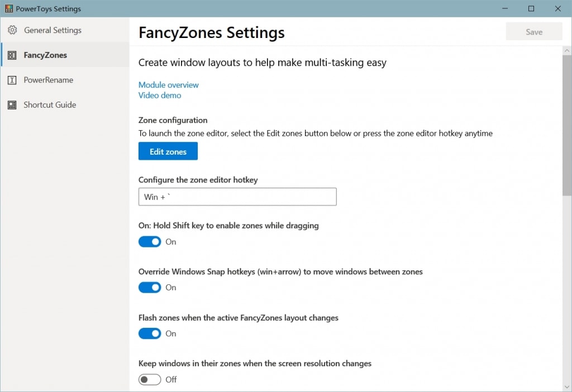Click the Save button
572x392 pixels.
pyautogui.click(x=533, y=32)
